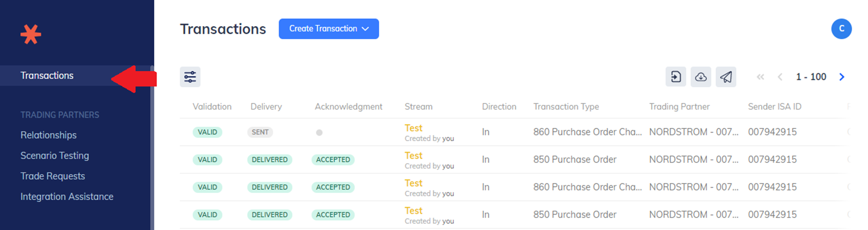The width and height of the screenshot is (868, 230).
Task: Open Relationships in the sidebar
Action: click(48, 135)
